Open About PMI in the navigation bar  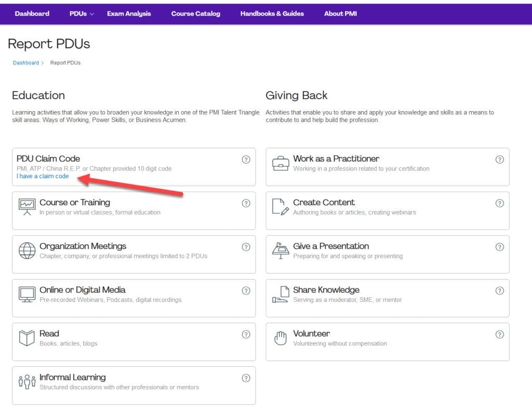(340, 14)
